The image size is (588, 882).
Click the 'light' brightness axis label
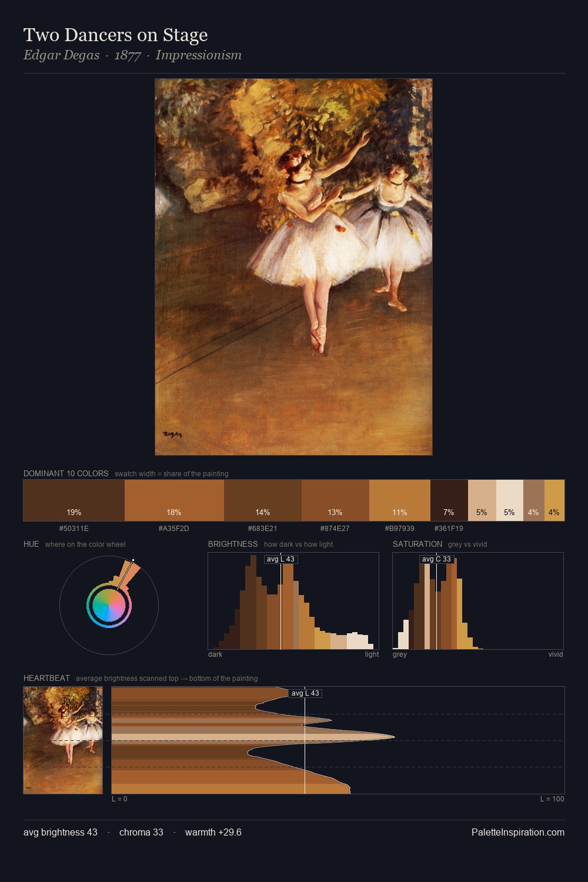point(372,654)
